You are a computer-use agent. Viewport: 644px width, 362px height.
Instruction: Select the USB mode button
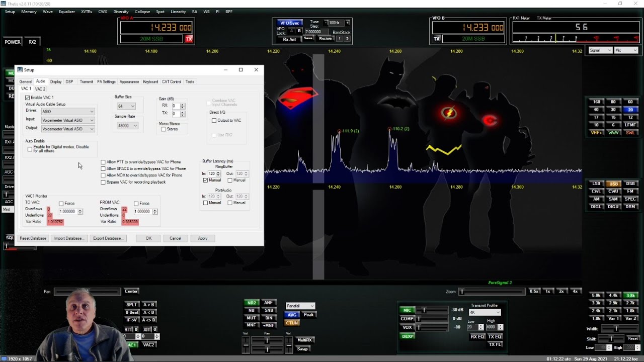[613, 184]
